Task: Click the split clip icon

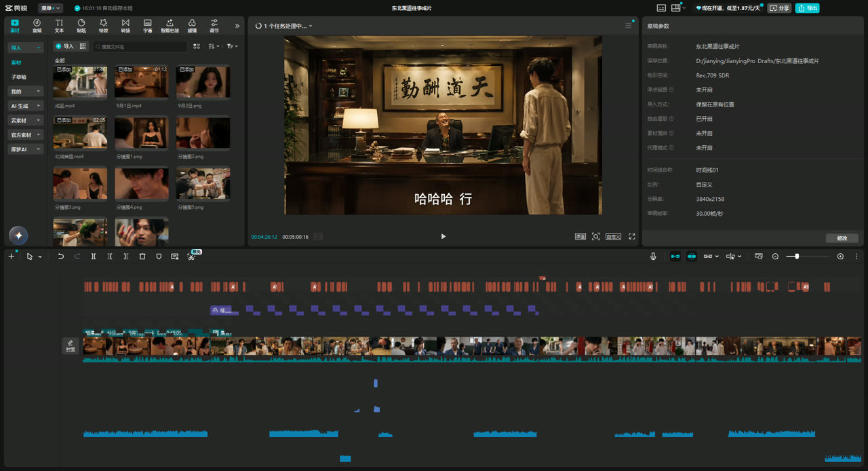Action: click(94, 257)
